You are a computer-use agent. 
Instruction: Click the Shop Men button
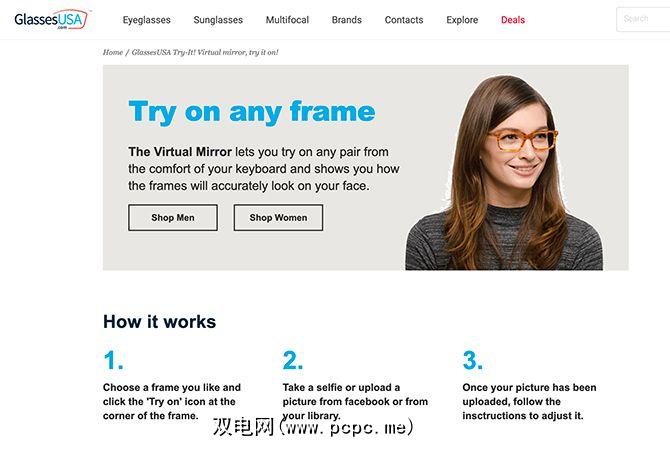click(x=173, y=218)
